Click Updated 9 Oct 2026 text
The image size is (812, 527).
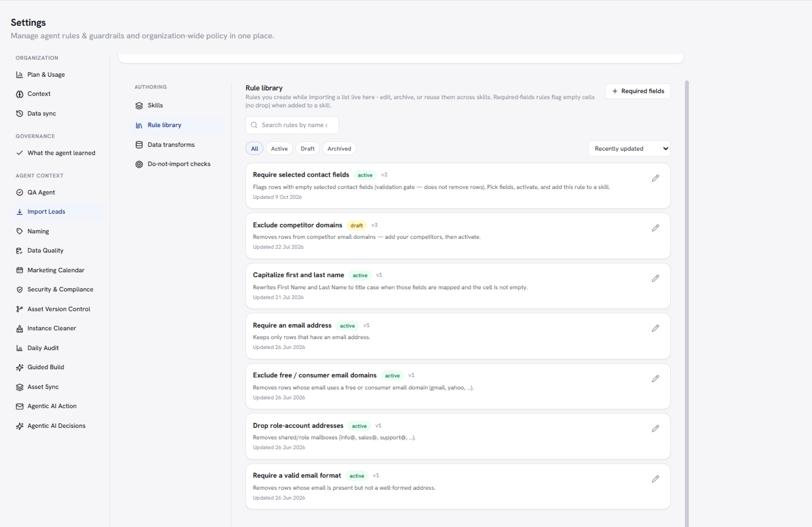[277, 197]
